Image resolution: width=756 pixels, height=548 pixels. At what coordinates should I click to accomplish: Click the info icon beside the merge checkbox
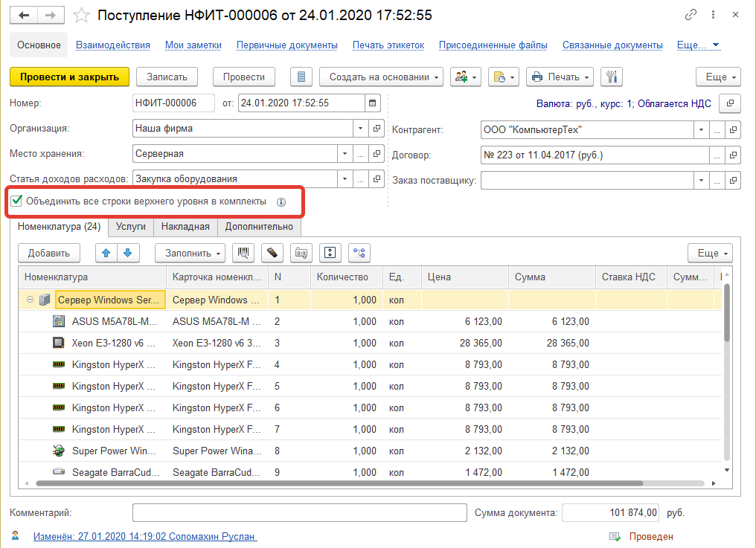click(281, 202)
